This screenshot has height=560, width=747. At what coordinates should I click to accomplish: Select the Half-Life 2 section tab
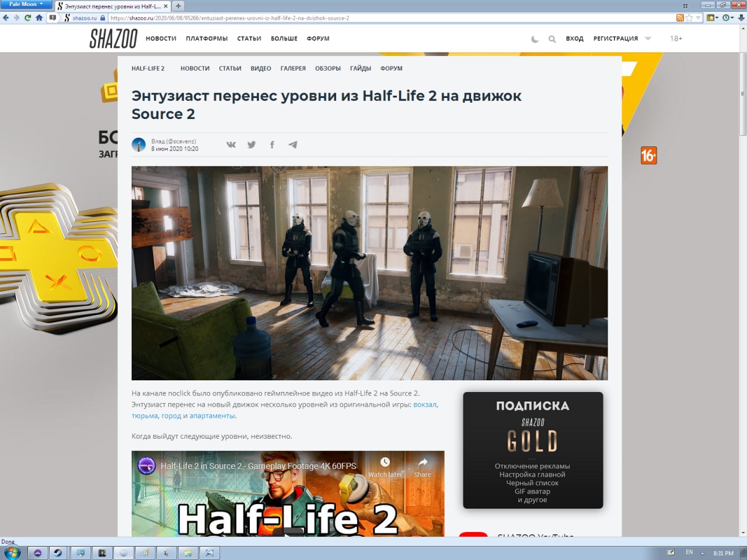click(x=148, y=68)
